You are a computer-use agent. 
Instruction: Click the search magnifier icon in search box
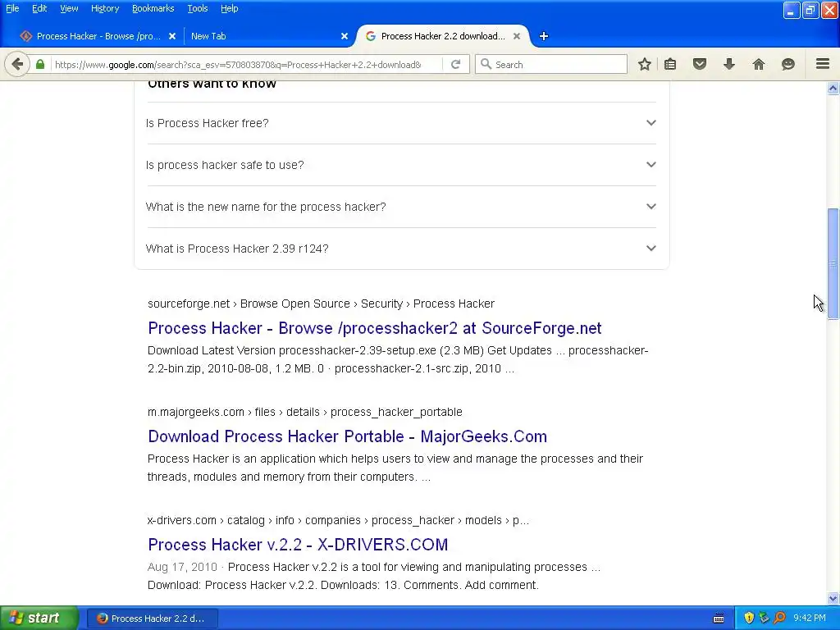pos(486,64)
